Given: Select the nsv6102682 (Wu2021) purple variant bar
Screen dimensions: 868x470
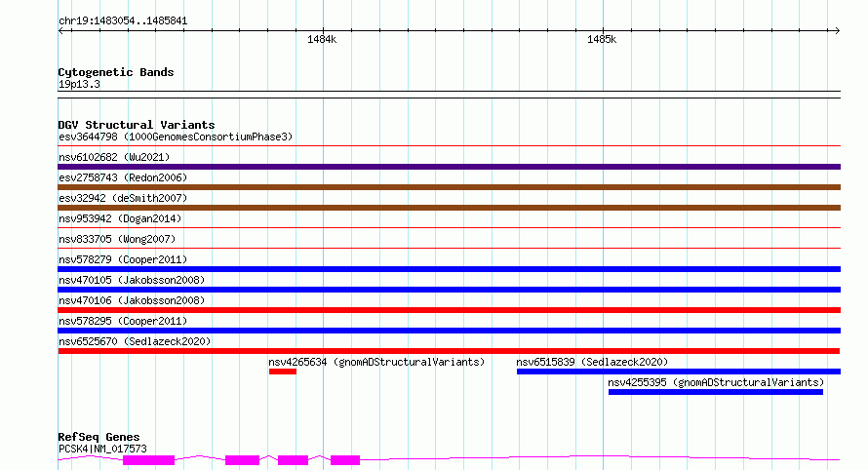Looking at the screenshot, I should pyautogui.click(x=449, y=167).
